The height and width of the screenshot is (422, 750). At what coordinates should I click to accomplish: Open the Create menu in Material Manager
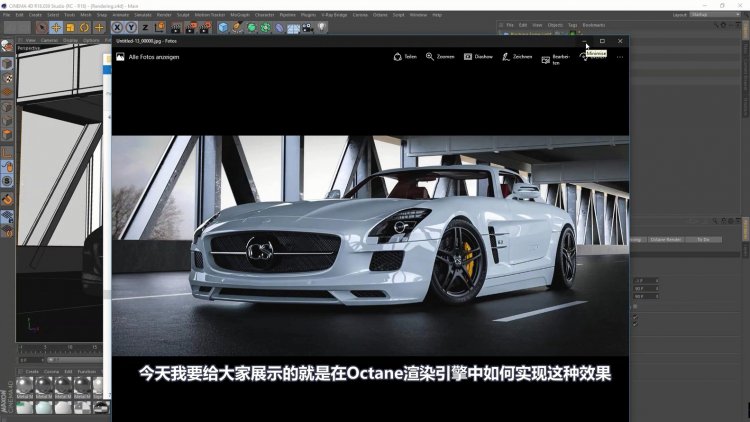(x=32, y=371)
